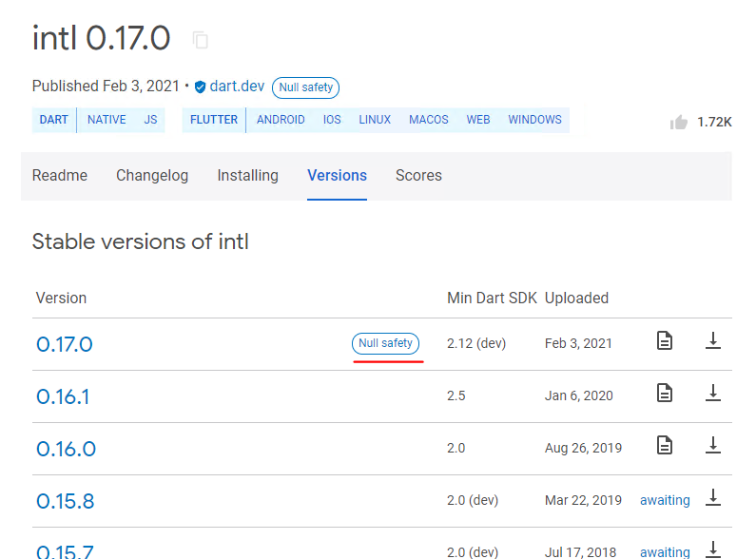The height and width of the screenshot is (559, 756).
Task: Open the documentation icon for version 0.17.0
Action: [665, 340]
